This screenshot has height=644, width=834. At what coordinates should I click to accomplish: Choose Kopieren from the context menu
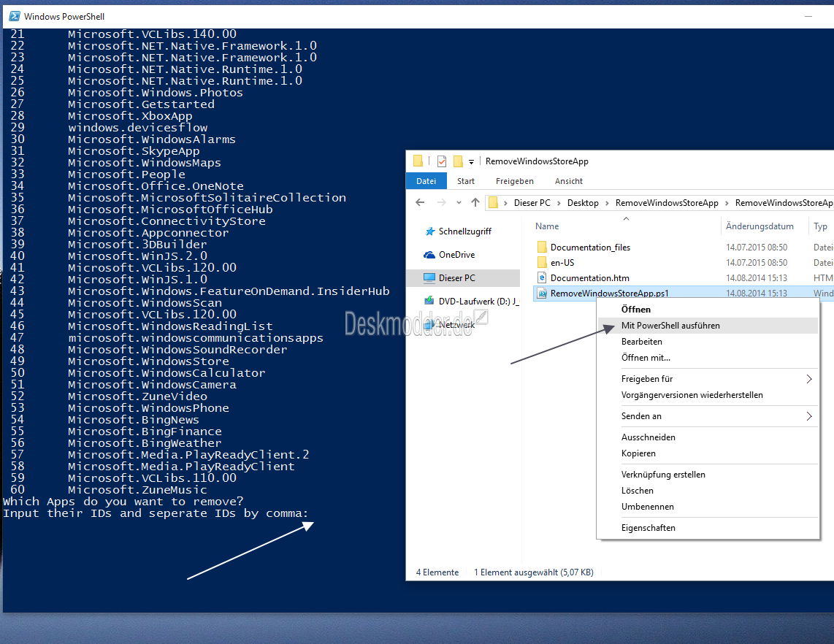click(708, 453)
